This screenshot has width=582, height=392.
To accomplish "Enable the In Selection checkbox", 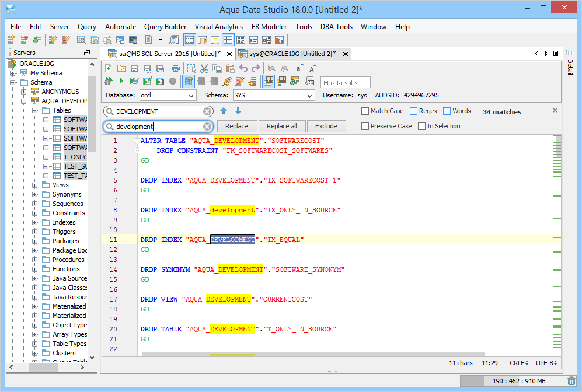I will coord(422,126).
